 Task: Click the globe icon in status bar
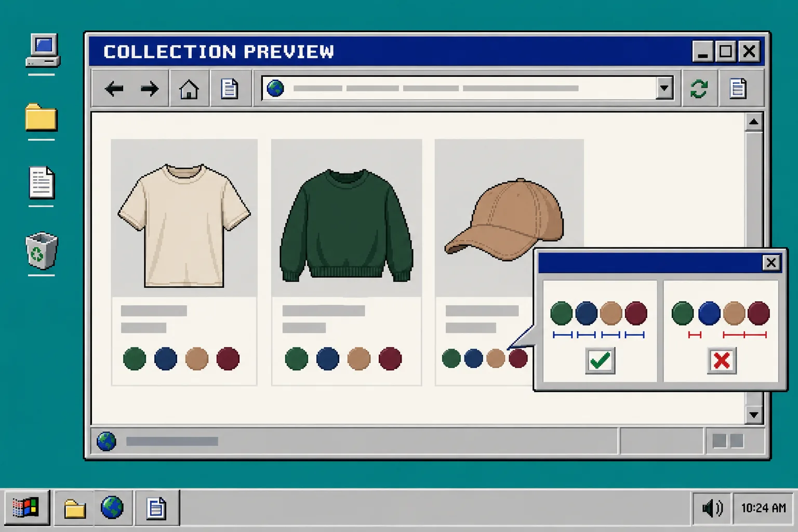coord(107,442)
